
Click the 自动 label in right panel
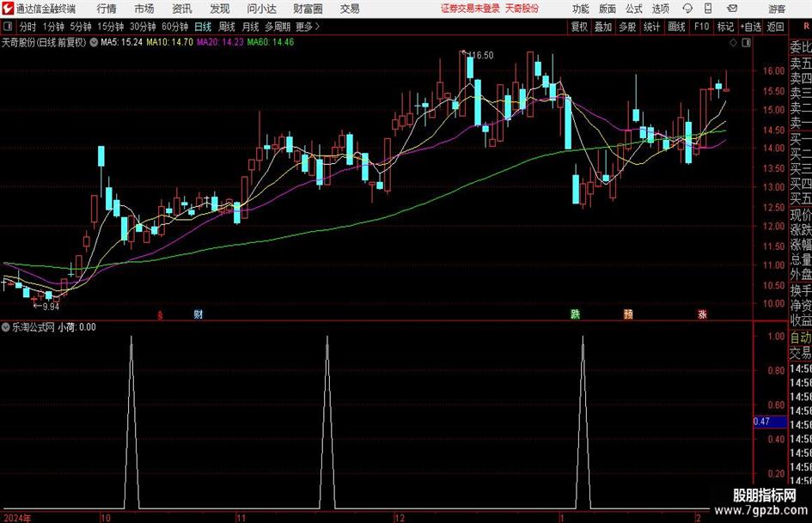pos(801,338)
